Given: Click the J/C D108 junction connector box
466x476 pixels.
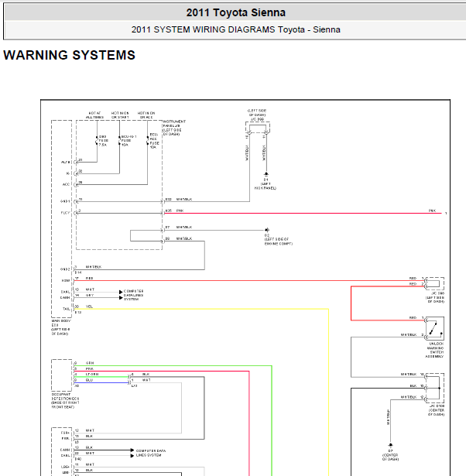Looking at the screenshot, I should (435, 388).
